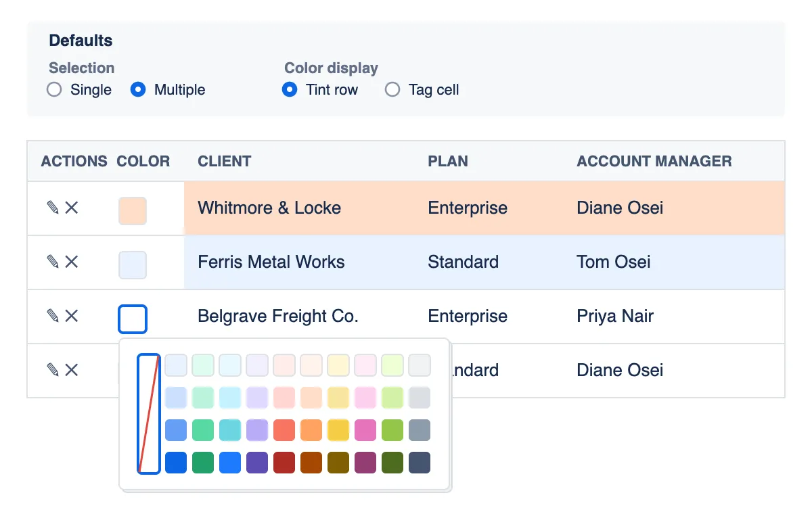Pick the darkest blue swatch in palette
812x514 pixels.
pyautogui.click(x=176, y=463)
